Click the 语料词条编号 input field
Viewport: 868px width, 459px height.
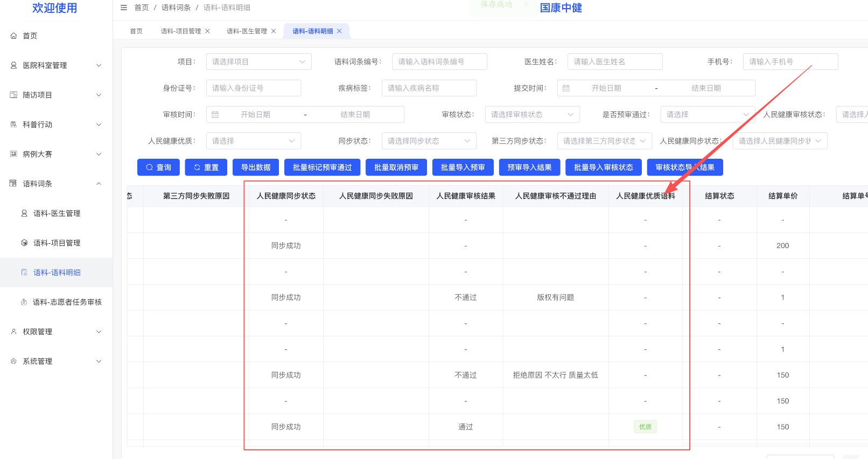[439, 62]
